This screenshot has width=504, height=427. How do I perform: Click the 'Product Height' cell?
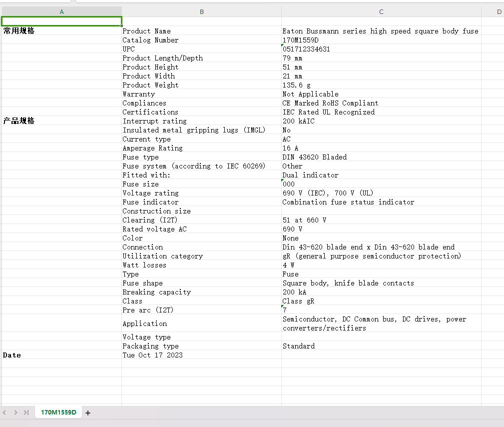tap(201, 67)
